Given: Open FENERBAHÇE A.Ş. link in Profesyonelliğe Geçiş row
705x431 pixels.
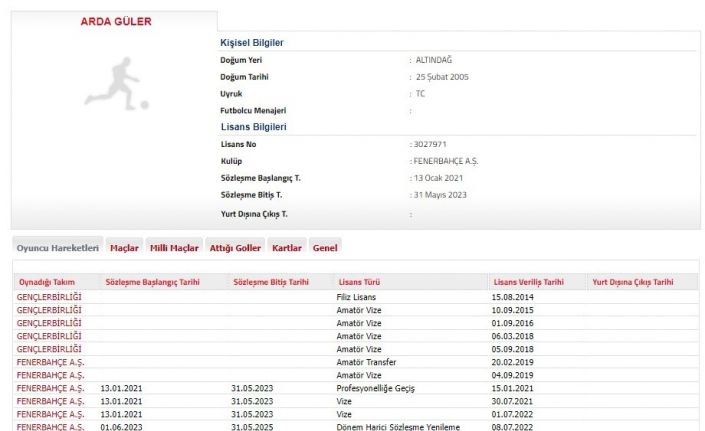Looking at the screenshot, I should tap(50, 388).
